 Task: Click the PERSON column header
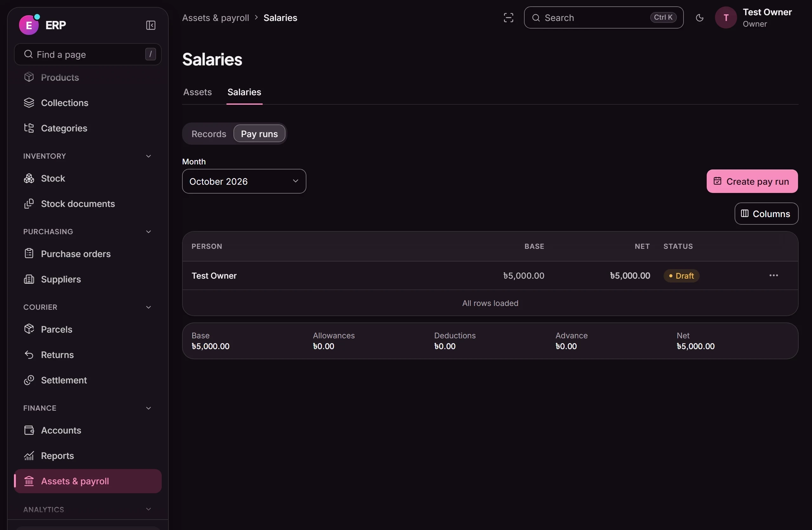click(x=207, y=246)
